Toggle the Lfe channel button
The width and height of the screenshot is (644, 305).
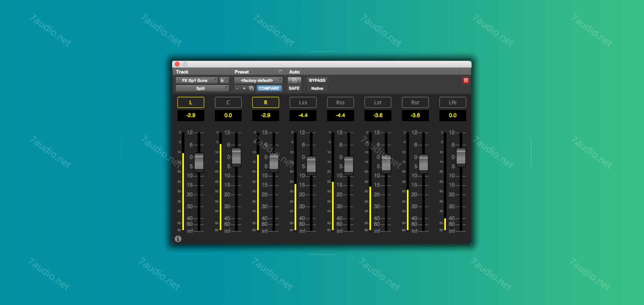point(453,102)
